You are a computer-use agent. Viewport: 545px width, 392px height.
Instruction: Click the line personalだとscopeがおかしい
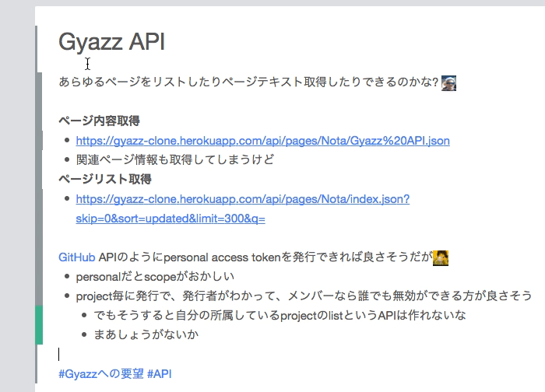point(155,277)
